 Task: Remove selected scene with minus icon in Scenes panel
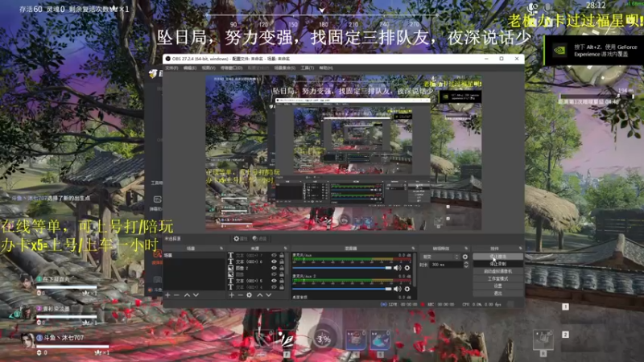click(x=176, y=294)
